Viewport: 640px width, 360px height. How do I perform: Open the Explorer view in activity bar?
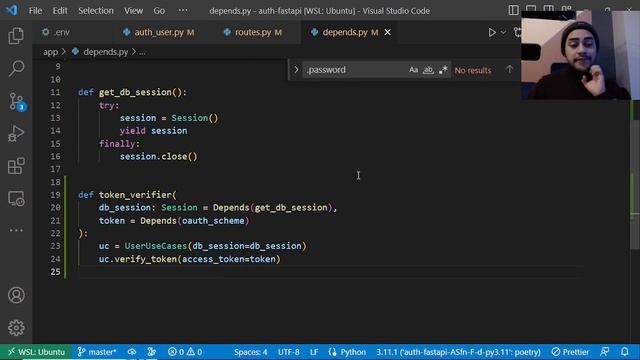pyautogui.click(x=16, y=36)
